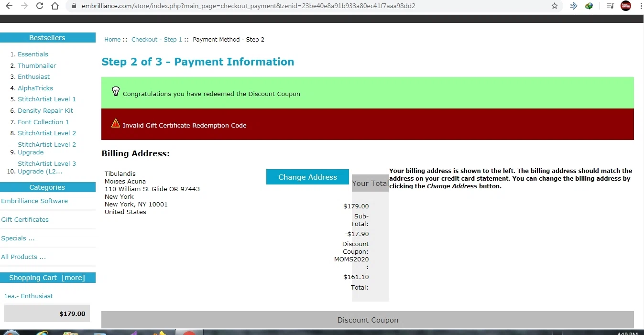Click the $179.00 cart total
The width and height of the screenshot is (644, 335).
click(72, 314)
